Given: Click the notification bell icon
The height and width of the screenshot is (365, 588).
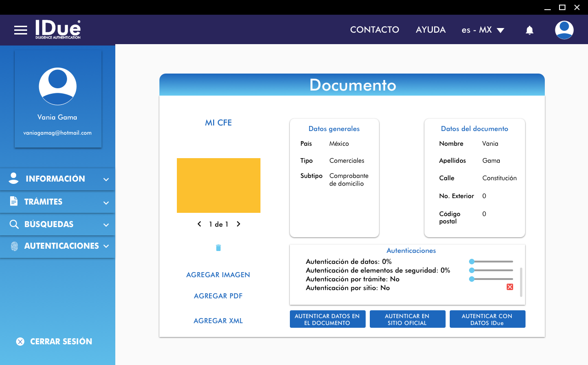Looking at the screenshot, I should click(529, 30).
